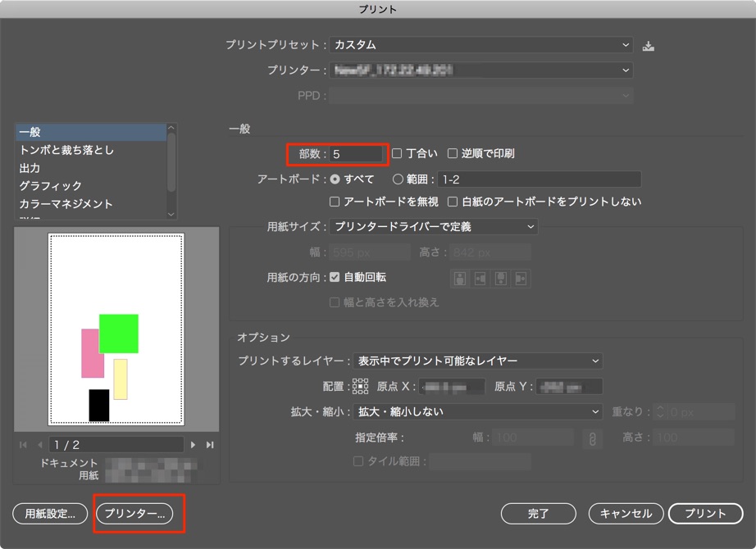The width and height of the screenshot is (756, 549).
Task: Enable the 逆順で印刷 checkbox
Action: pyautogui.click(x=453, y=153)
